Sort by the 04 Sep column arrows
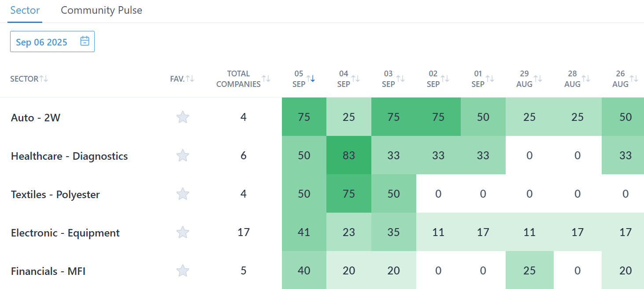 355,79
